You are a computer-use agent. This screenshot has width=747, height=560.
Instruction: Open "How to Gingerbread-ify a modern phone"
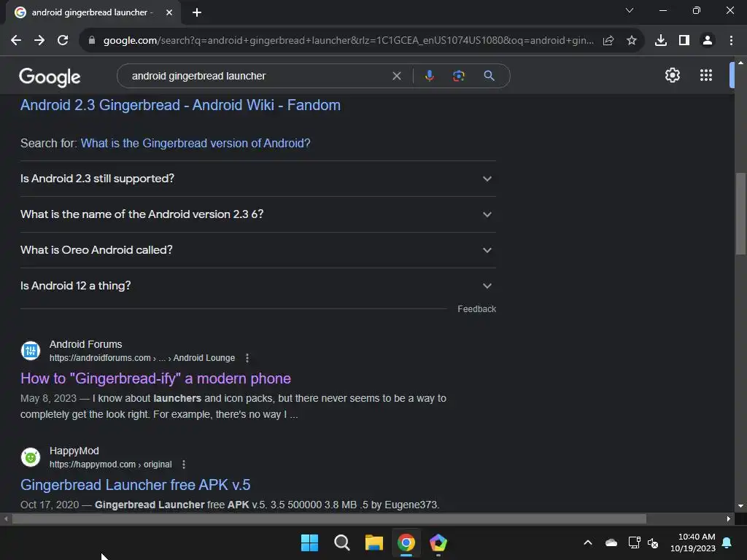pyautogui.click(x=156, y=378)
